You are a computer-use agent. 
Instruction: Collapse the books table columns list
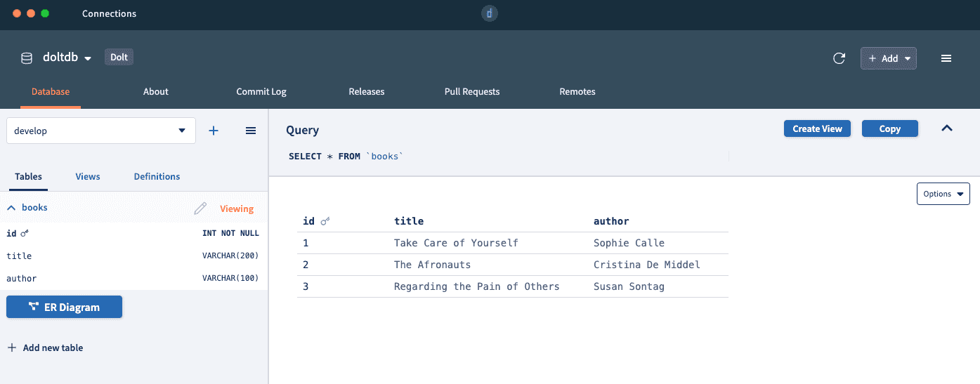point(11,208)
